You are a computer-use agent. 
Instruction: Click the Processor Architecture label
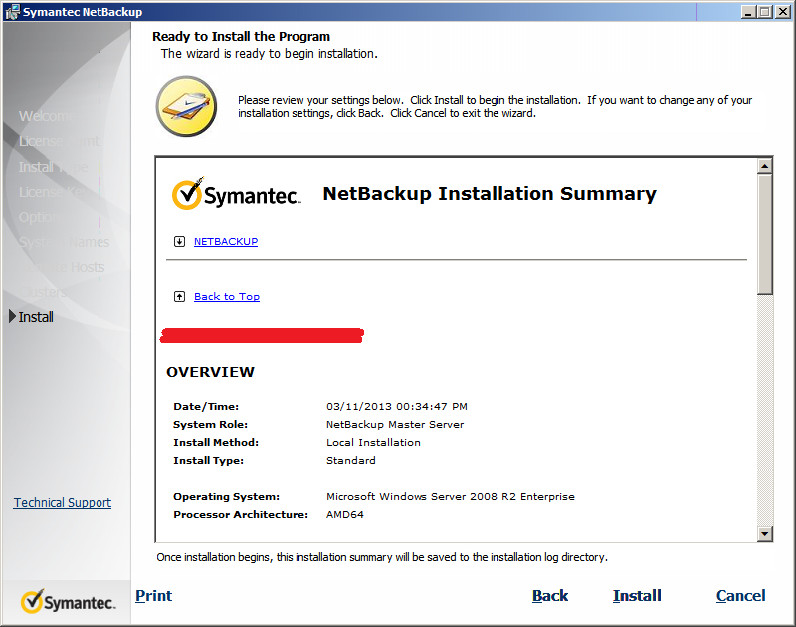(x=241, y=514)
